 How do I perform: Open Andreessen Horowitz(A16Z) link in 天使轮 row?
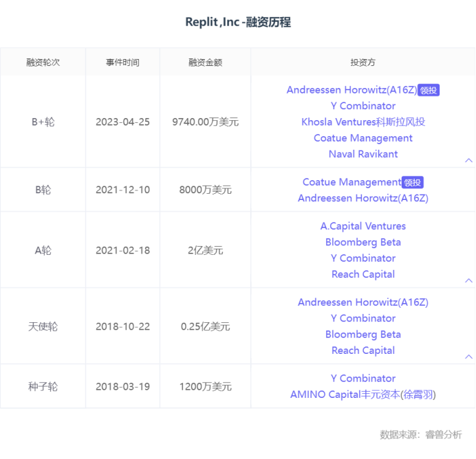coord(363,302)
